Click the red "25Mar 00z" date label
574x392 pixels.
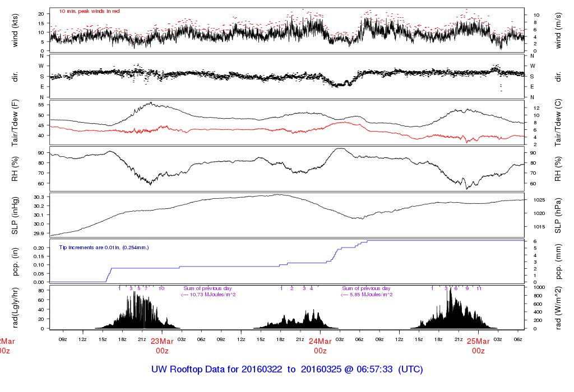pos(478,346)
